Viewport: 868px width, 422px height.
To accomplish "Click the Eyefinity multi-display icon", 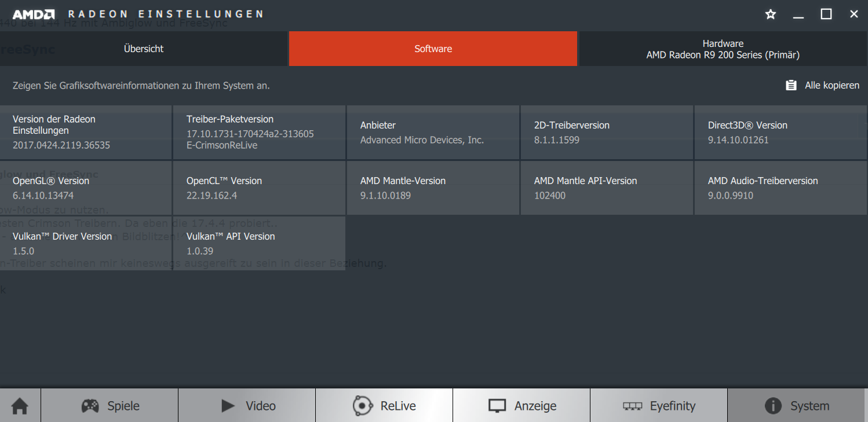I will point(632,406).
